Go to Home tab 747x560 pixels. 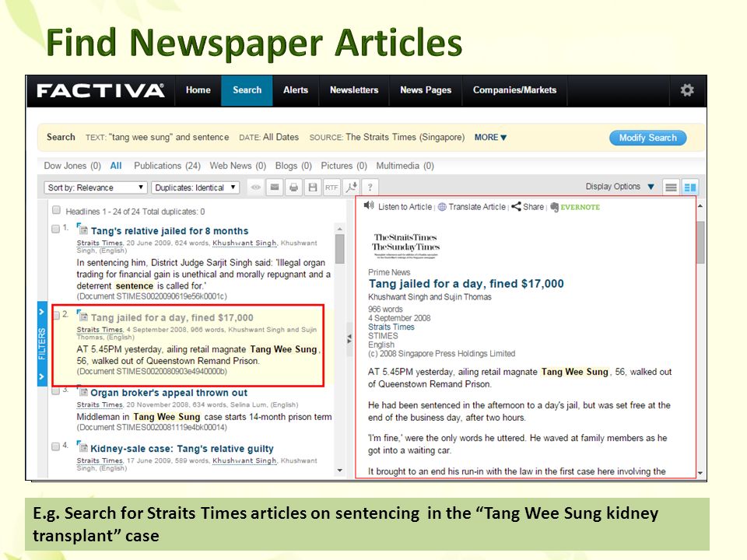coord(198,90)
